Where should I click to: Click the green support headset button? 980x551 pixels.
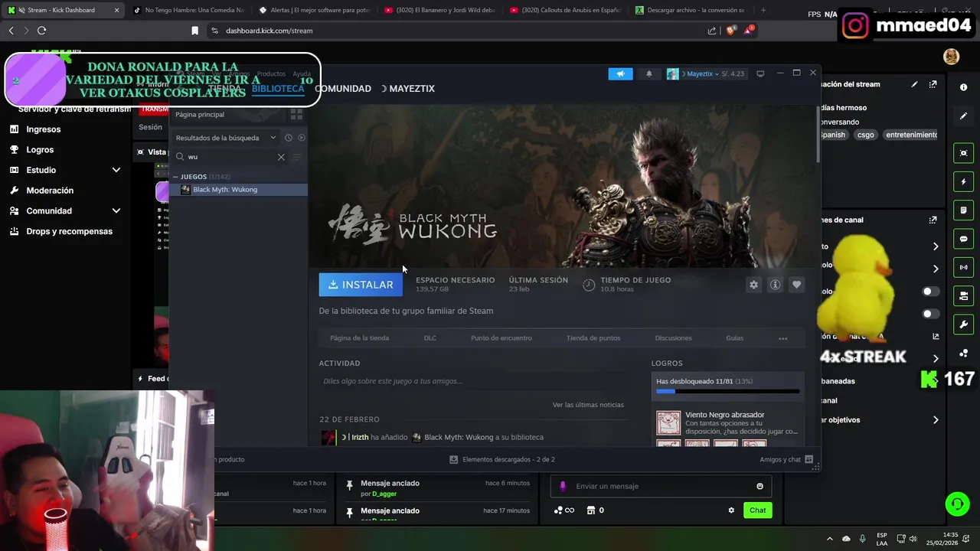pyautogui.click(x=957, y=504)
